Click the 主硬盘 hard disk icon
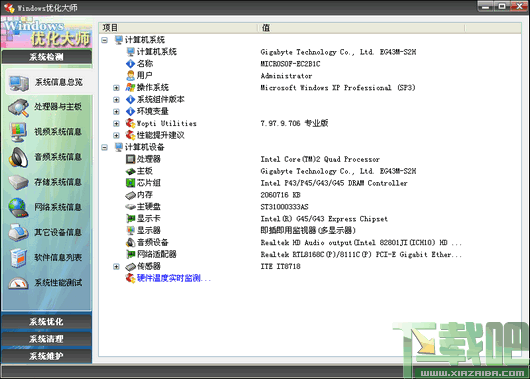The height and width of the screenshot is (379, 530). click(x=130, y=207)
